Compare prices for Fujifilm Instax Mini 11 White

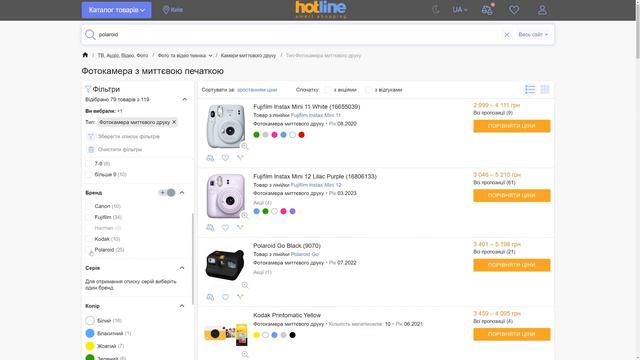tap(511, 126)
